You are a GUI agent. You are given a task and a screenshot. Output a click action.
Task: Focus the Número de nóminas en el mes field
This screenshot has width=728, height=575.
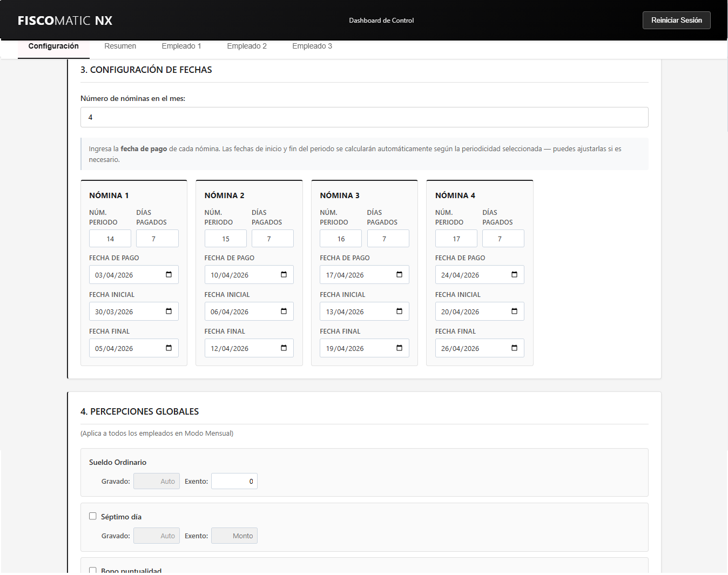click(x=364, y=117)
